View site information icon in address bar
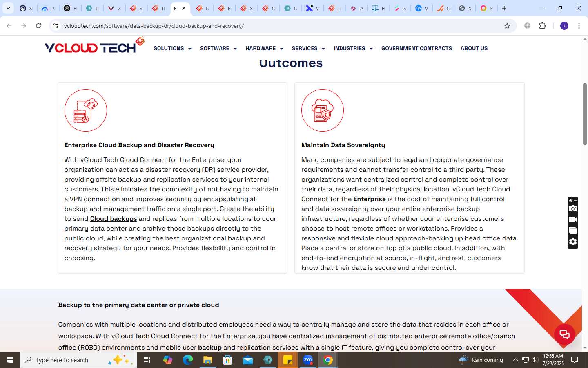The image size is (588, 368). (56, 26)
